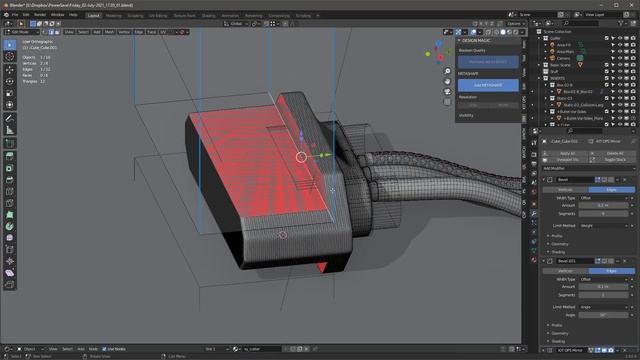Click the Bevel.001 modifier Segments slider field
This screenshot has height=360, width=640.
604,295
